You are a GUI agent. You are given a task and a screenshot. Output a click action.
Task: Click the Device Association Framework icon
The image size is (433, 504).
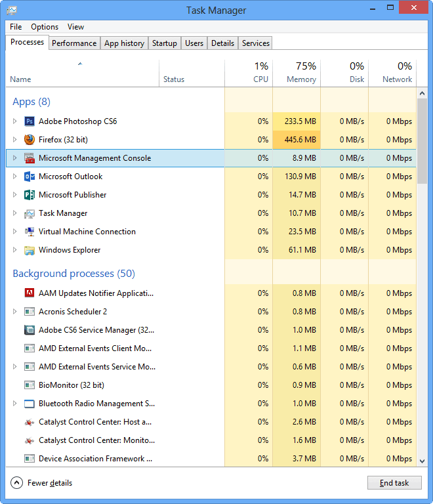30,458
